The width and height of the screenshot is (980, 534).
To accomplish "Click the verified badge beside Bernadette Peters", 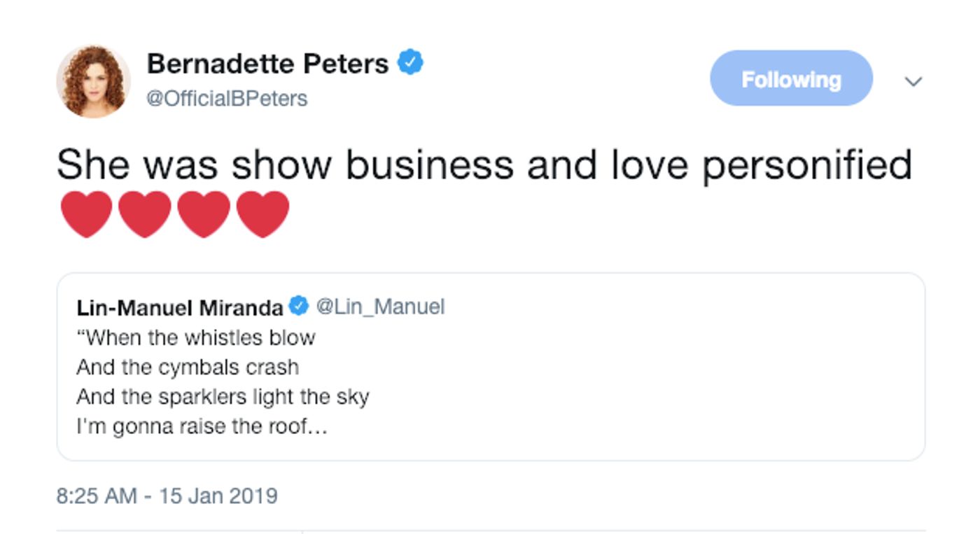I will click(x=410, y=63).
